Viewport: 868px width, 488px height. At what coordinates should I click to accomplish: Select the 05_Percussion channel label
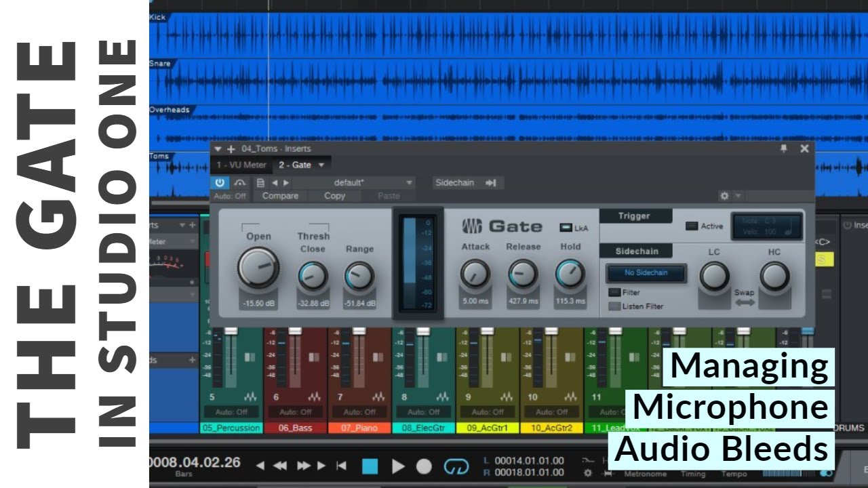(x=231, y=428)
